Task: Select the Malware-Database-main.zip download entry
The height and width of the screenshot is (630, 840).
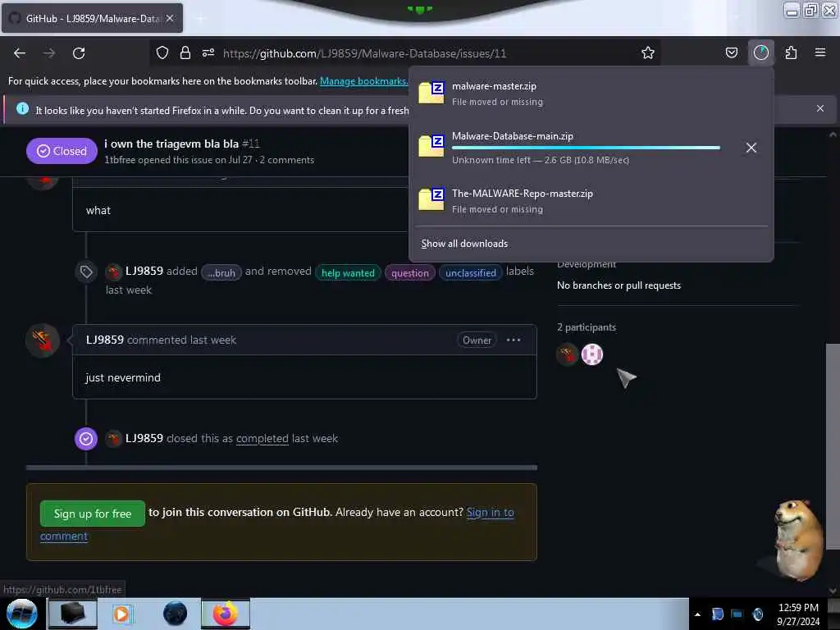Action: tap(591, 148)
